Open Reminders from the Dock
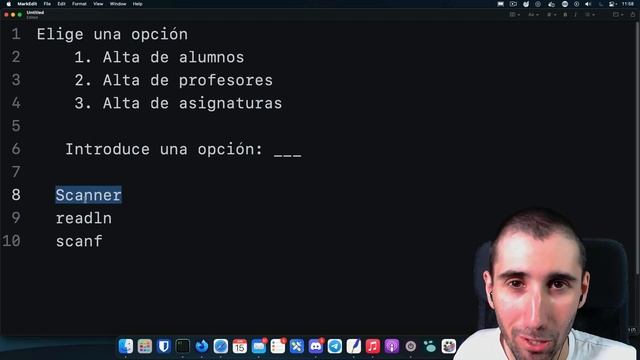 click(278, 347)
